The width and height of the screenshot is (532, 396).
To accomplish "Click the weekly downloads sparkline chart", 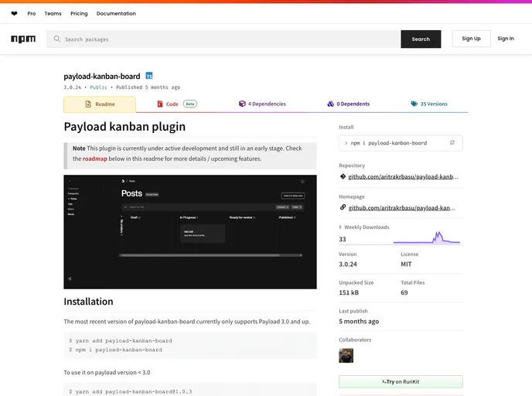I will (427, 237).
